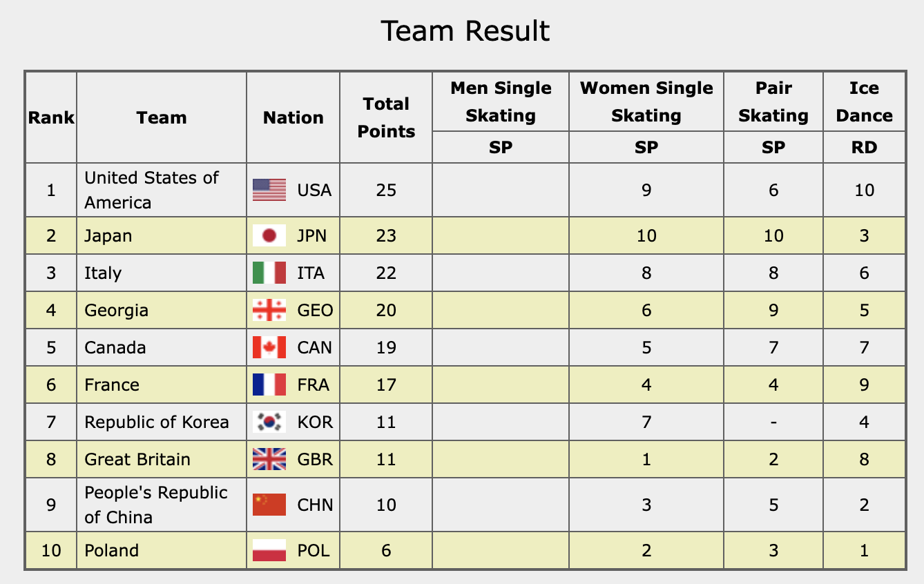
Task: Click the Republic of Korea team name
Action: click(x=157, y=422)
